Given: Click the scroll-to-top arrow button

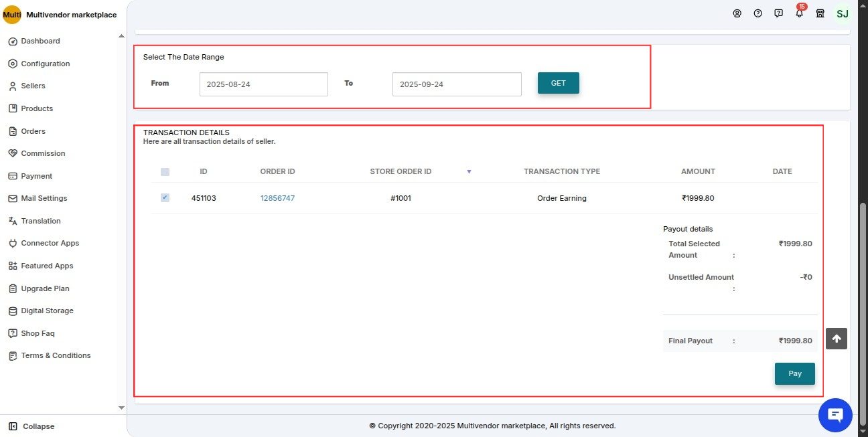Looking at the screenshot, I should (836, 339).
